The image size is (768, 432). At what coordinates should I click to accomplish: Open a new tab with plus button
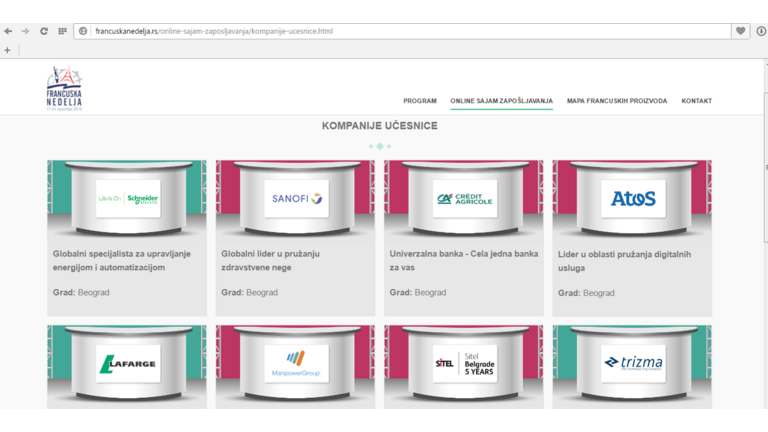7,49
